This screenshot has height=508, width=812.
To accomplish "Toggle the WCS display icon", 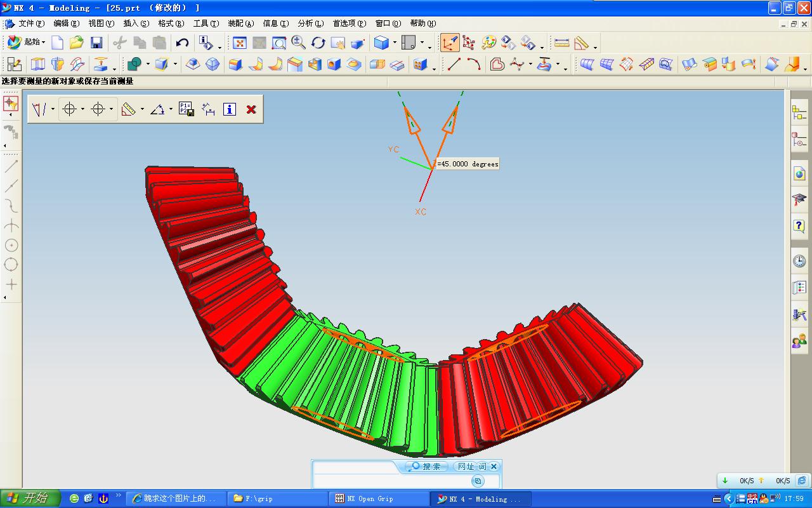I will (x=450, y=43).
